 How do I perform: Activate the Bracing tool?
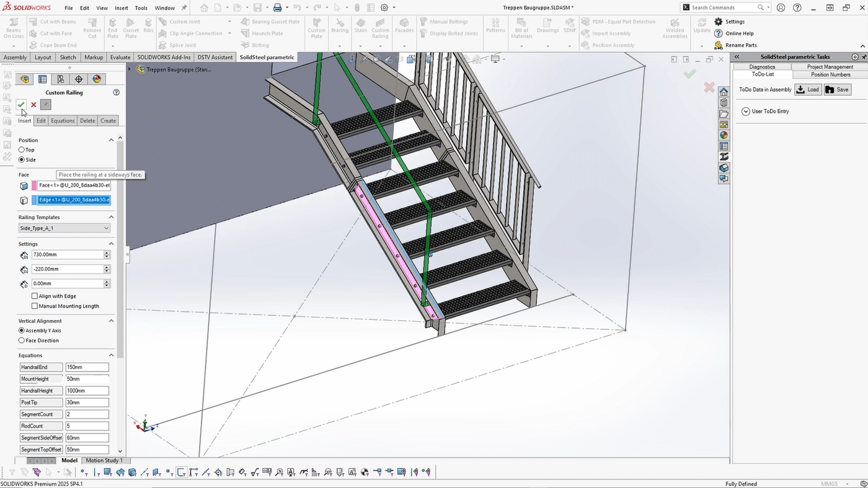(340, 29)
